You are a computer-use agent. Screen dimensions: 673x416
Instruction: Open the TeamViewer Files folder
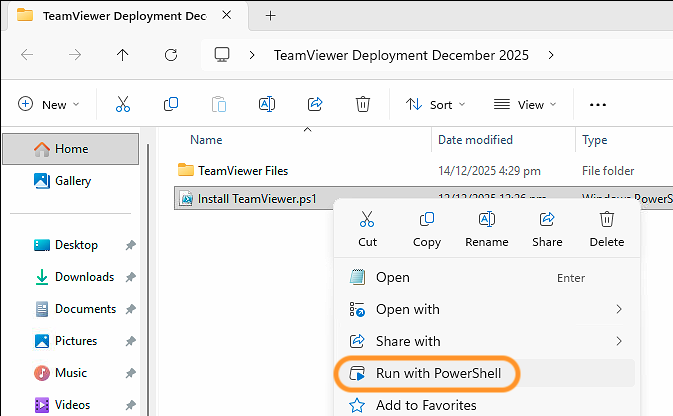tap(242, 170)
